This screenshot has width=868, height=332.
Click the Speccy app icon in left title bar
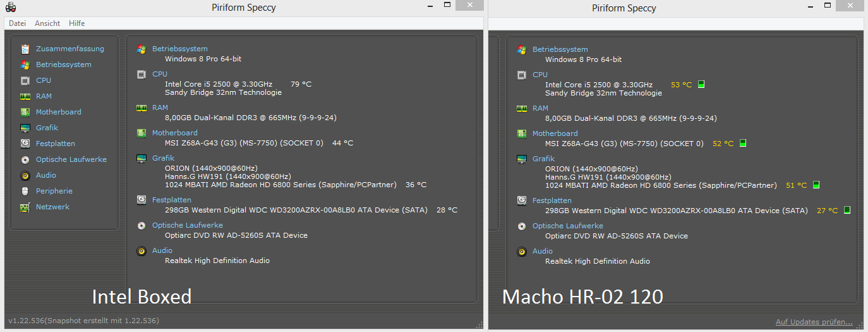pyautogui.click(x=11, y=8)
